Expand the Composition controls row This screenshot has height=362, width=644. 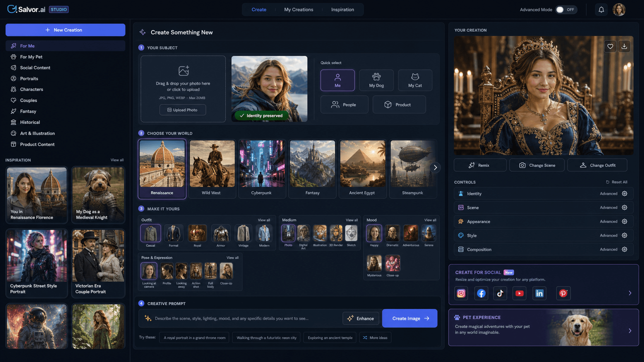543,249
